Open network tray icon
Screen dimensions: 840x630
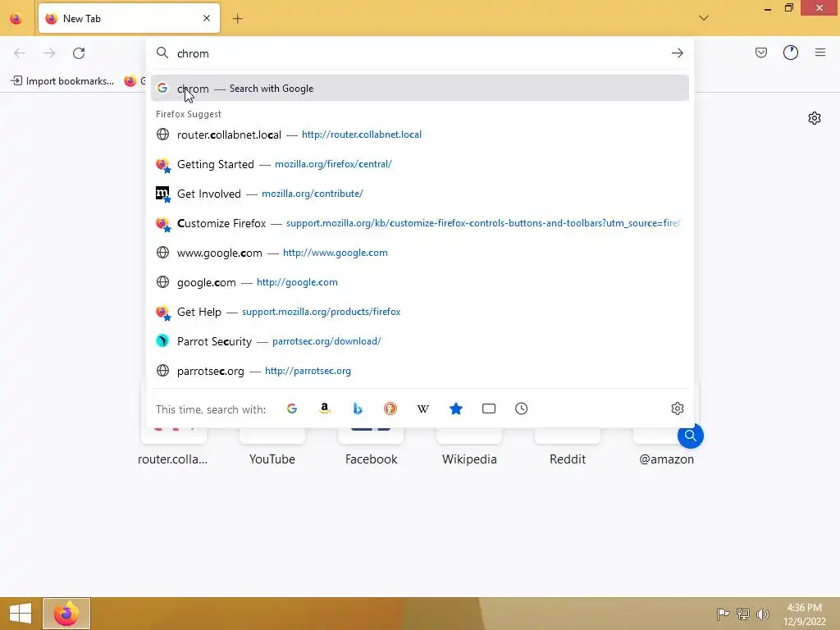743,614
